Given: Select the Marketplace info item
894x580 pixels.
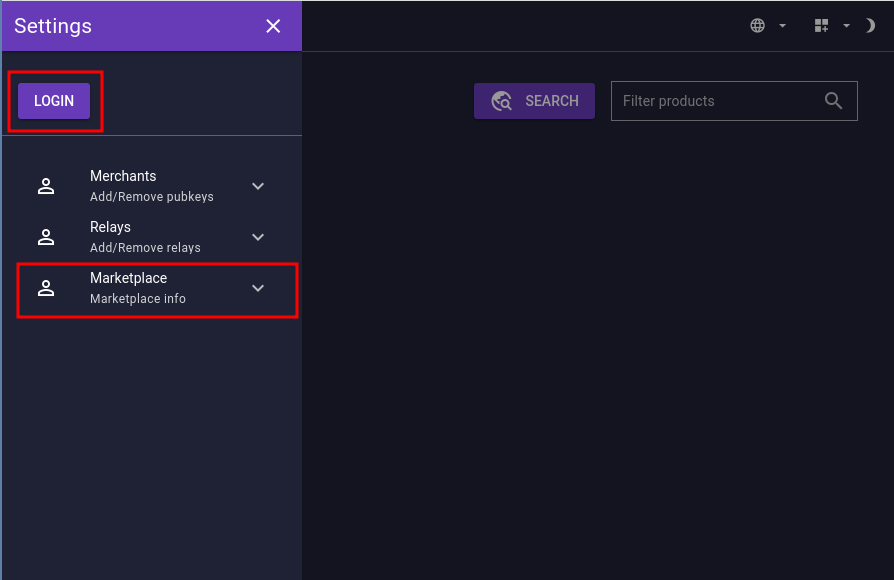Looking at the screenshot, I should tap(138, 288).
